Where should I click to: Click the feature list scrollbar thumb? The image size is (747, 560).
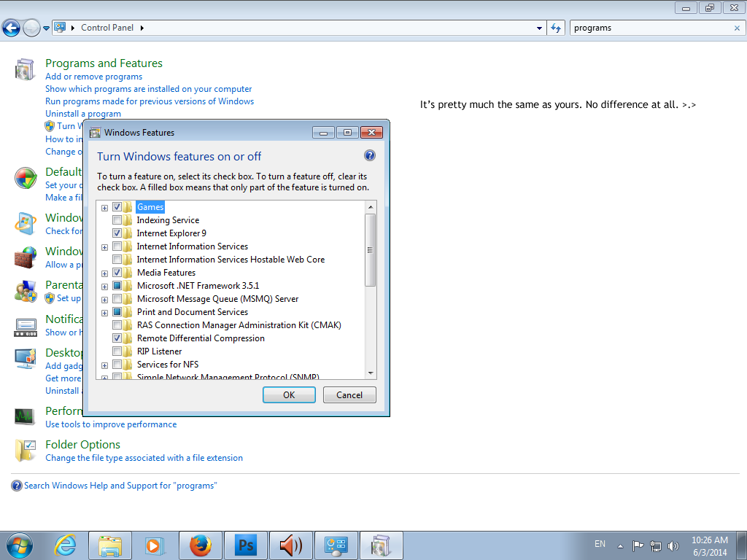click(370, 250)
